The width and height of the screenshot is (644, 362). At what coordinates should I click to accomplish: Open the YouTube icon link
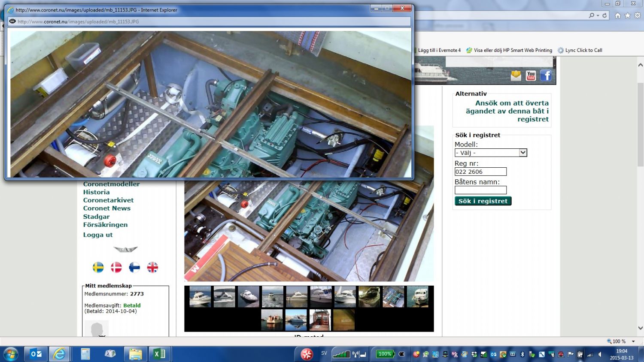(x=531, y=76)
